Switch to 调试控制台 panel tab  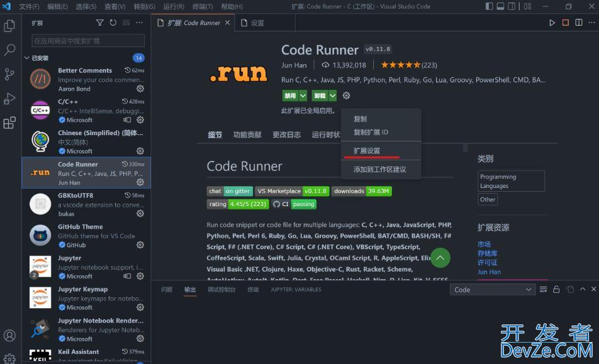(x=221, y=290)
